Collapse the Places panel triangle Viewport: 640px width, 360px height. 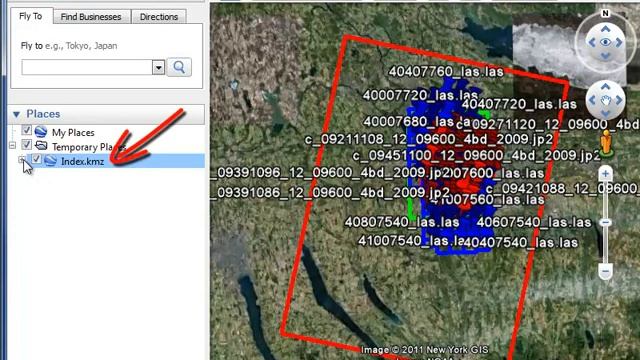16,114
